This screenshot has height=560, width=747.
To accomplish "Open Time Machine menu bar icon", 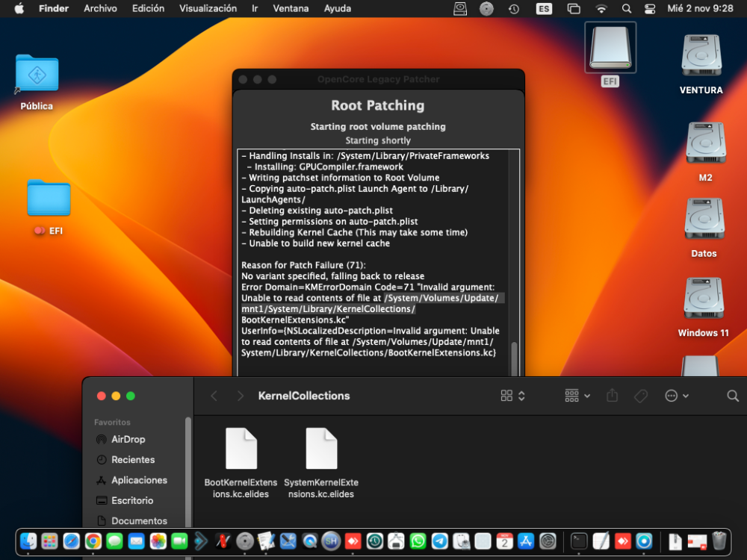I will (514, 8).
